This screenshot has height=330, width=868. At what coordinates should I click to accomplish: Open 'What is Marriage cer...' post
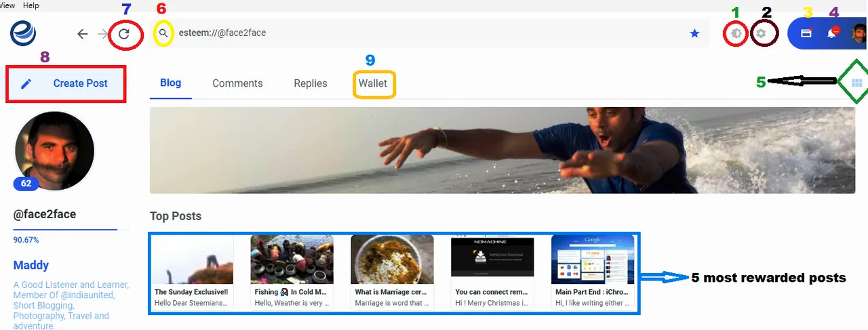[x=392, y=272]
